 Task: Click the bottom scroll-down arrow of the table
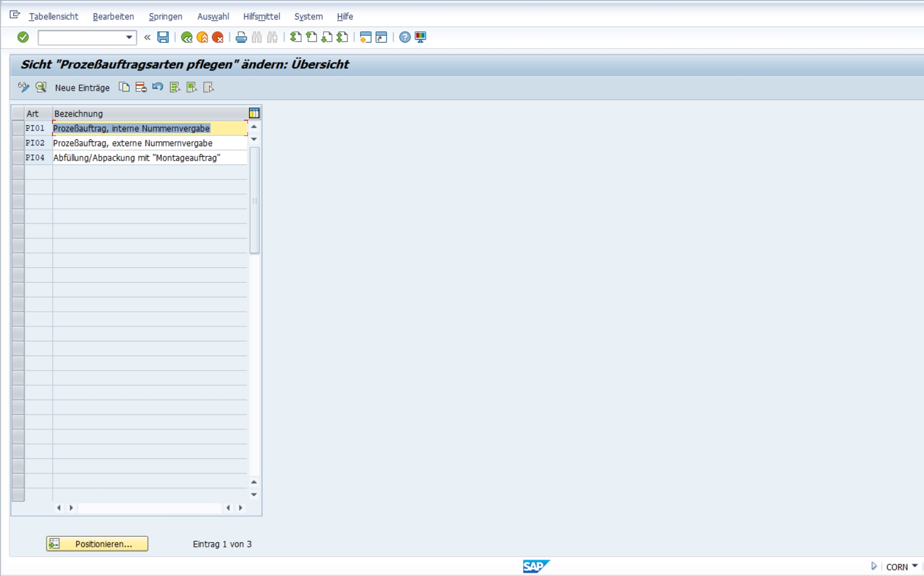254,495
